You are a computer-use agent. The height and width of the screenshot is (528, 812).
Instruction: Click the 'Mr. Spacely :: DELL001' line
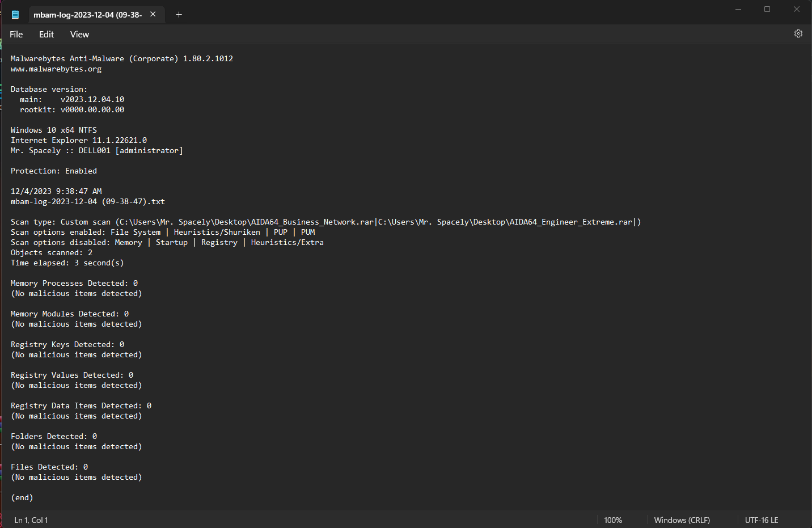pyautogui.click(x=97, y=151)
